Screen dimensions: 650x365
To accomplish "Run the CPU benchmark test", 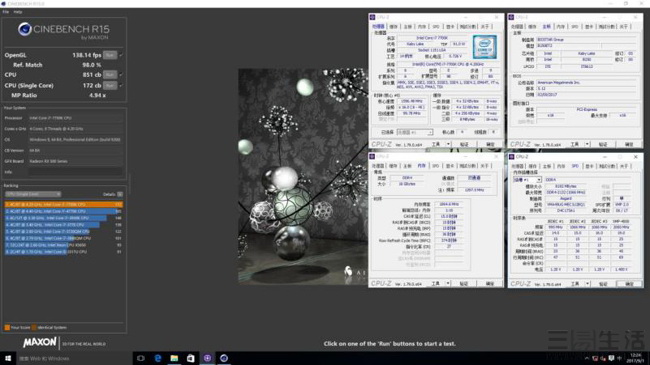I will click(x=110, y=75).
